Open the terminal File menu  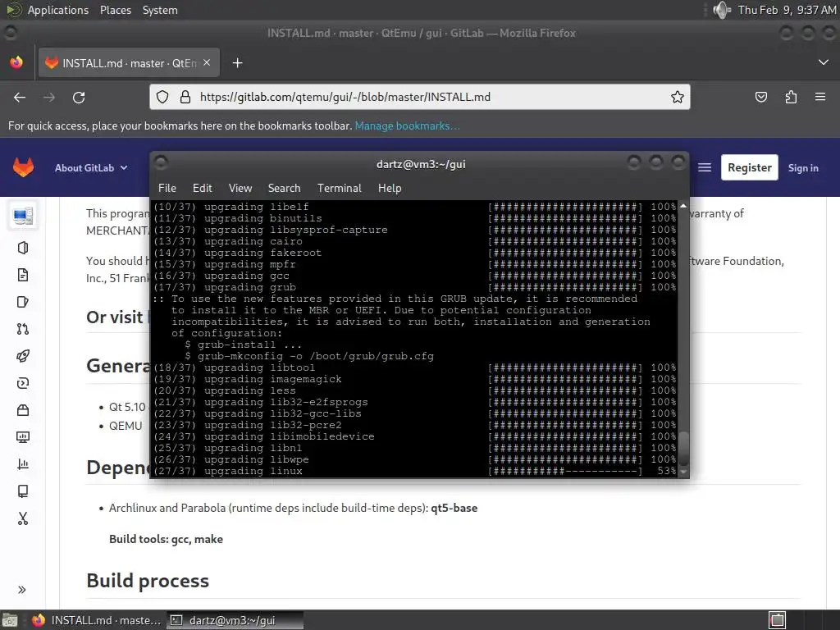coord(167,188)
